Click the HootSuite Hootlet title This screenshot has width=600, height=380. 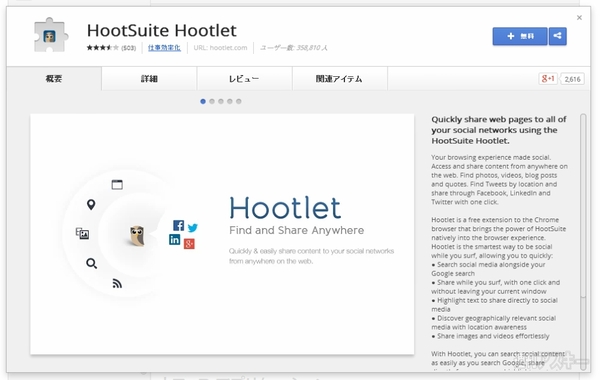[x=162, y=30]
